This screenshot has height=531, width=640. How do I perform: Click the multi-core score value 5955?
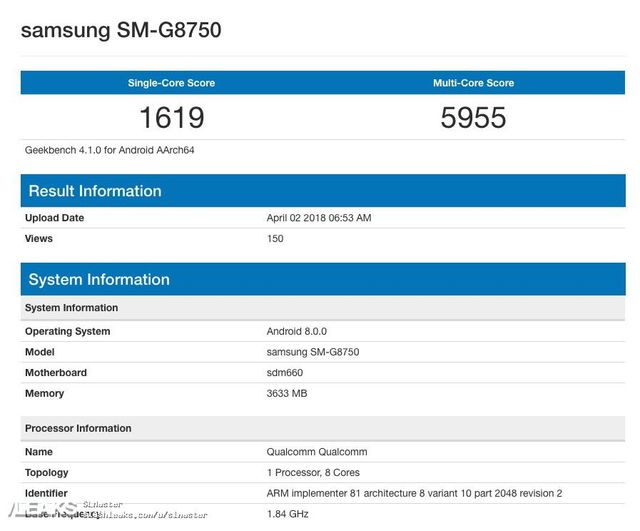[473, 118]
